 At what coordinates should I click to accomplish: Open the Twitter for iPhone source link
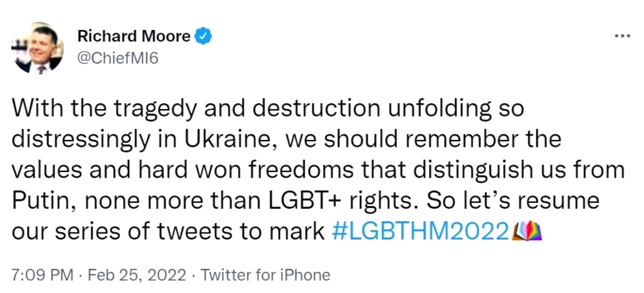265,275
